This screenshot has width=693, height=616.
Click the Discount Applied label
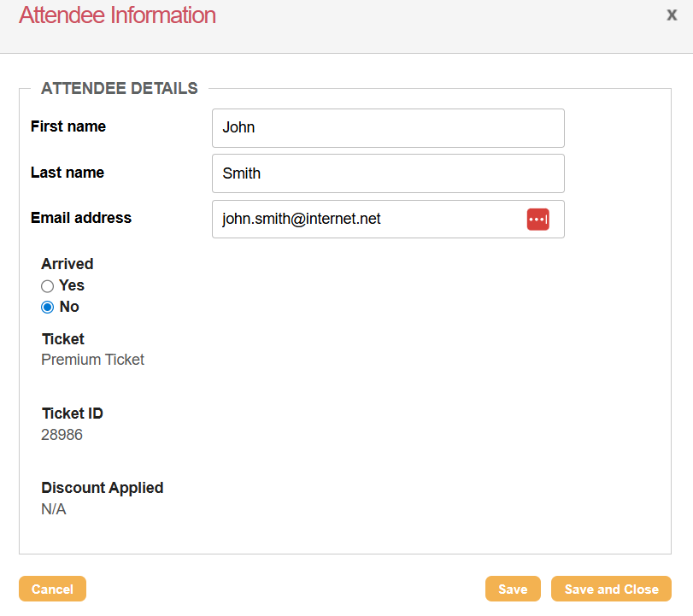[103, 488]
